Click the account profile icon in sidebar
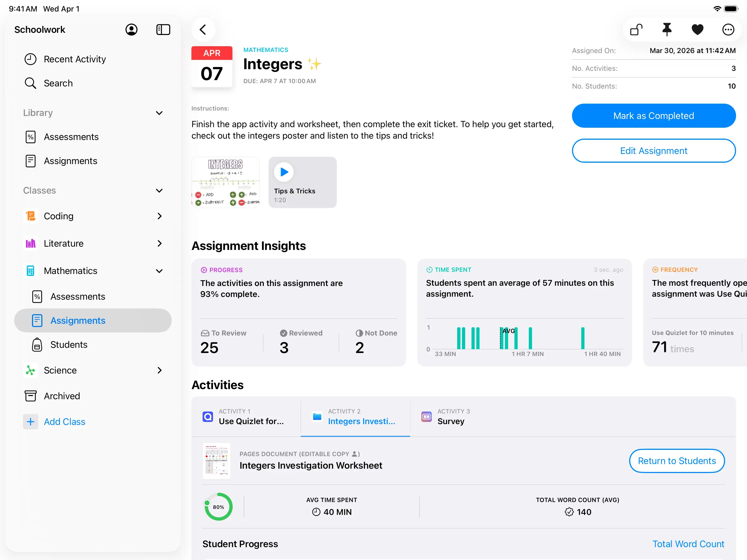Viewport: 747px width, 560px height. [x=131, y=30]
